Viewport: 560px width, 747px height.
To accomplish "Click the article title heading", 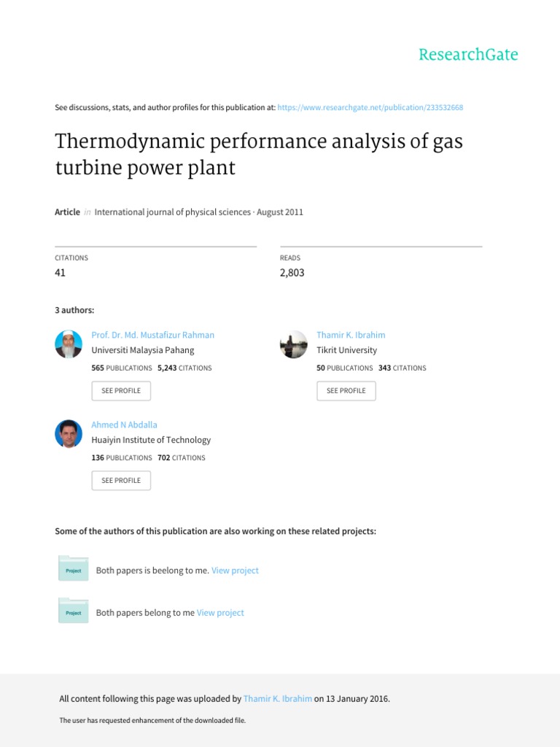I will point(259,154).
